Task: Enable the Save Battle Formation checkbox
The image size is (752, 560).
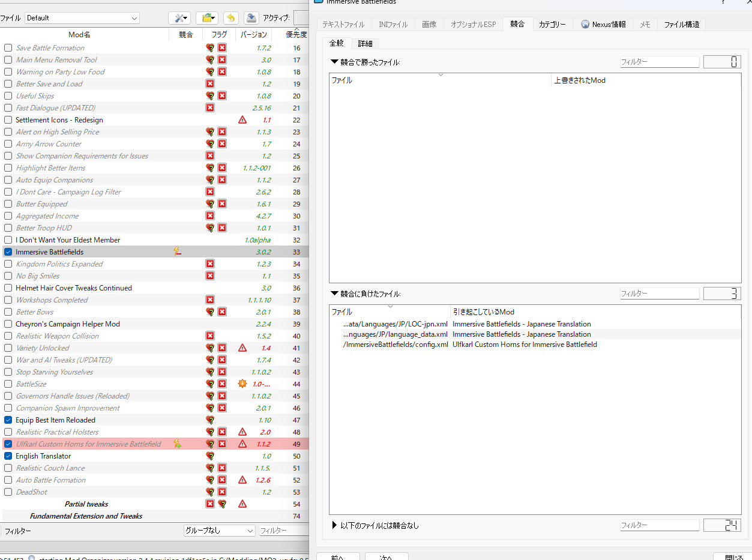Action: [8, 47]
